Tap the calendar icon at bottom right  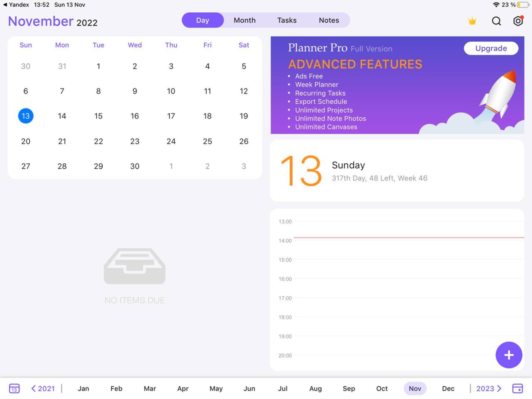coord(517,388)
